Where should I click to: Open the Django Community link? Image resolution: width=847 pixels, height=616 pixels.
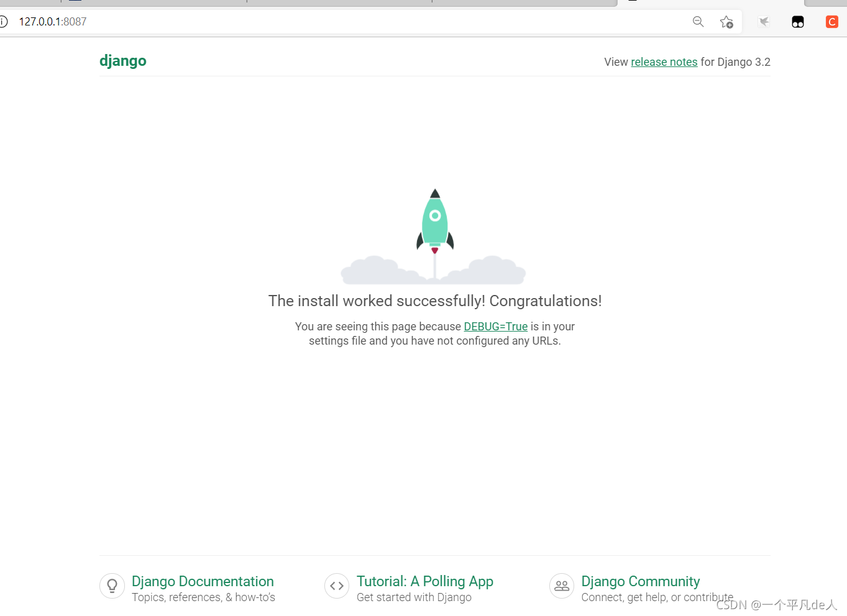pyautogui.click(x=641, y=581)
